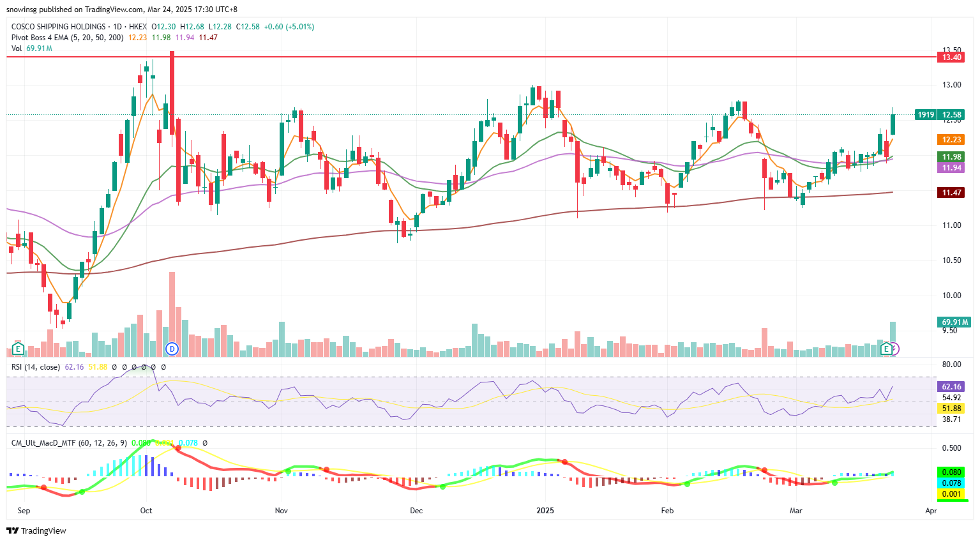
Task: Click the cyan 0.078 MACD axis label
Action: click(951, 483)
